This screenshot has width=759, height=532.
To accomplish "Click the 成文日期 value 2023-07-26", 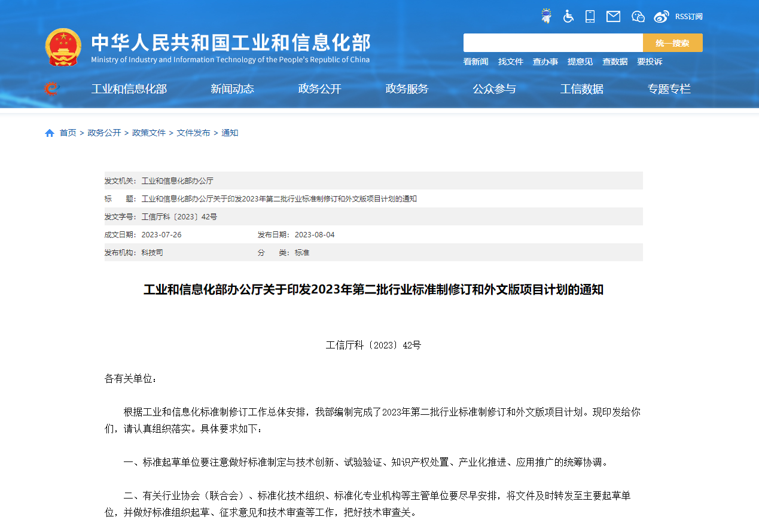I will pos(161,234).
